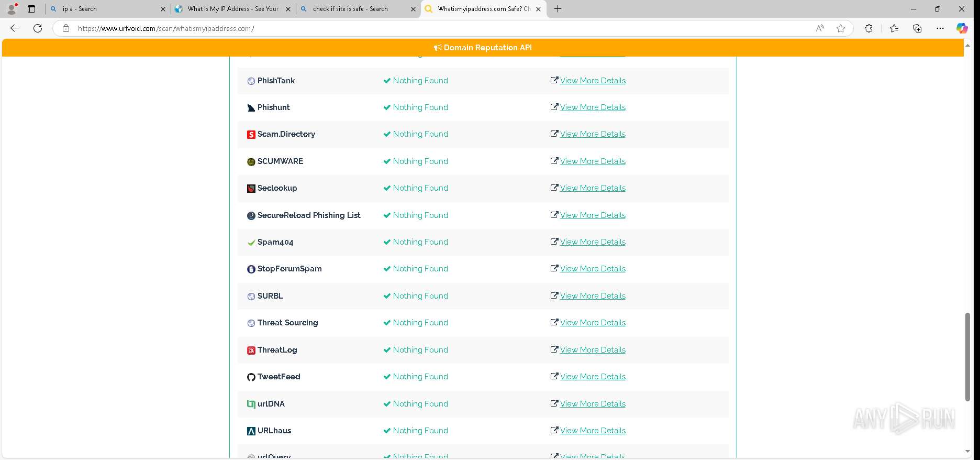
Task: Click green check beside Spam404 Nothing Found
Action: point(387,242)
